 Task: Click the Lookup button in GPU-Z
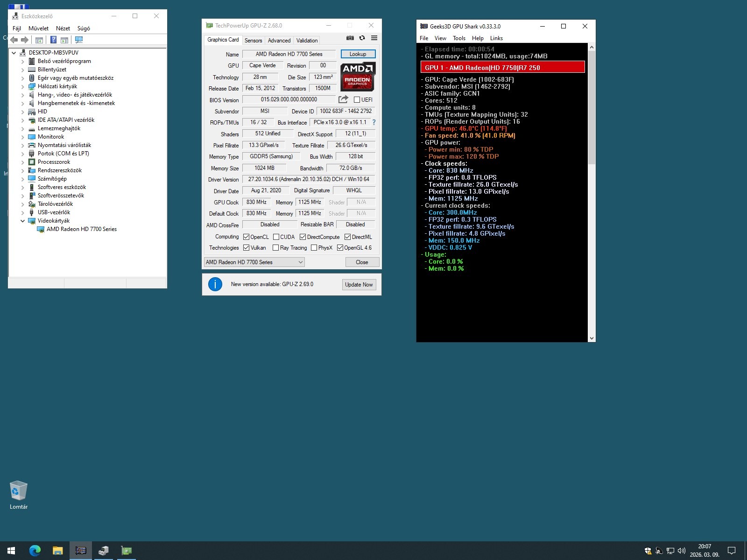click(358, 54)
